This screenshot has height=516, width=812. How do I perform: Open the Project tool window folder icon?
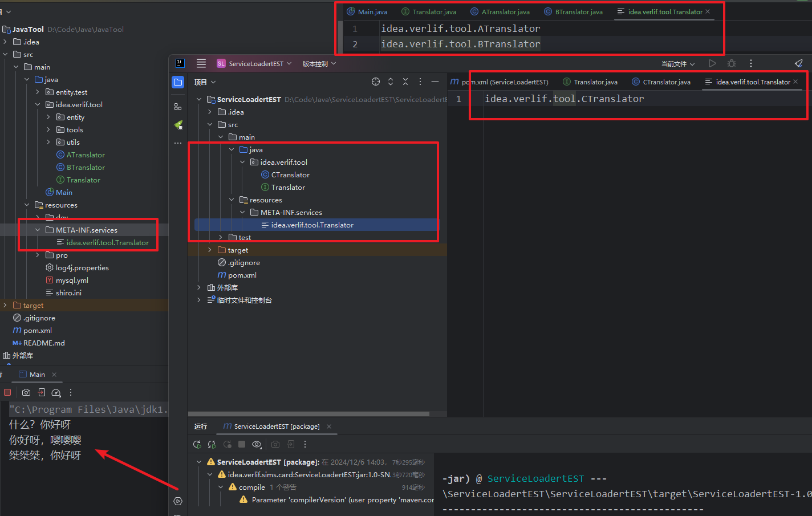pos(178,82)
